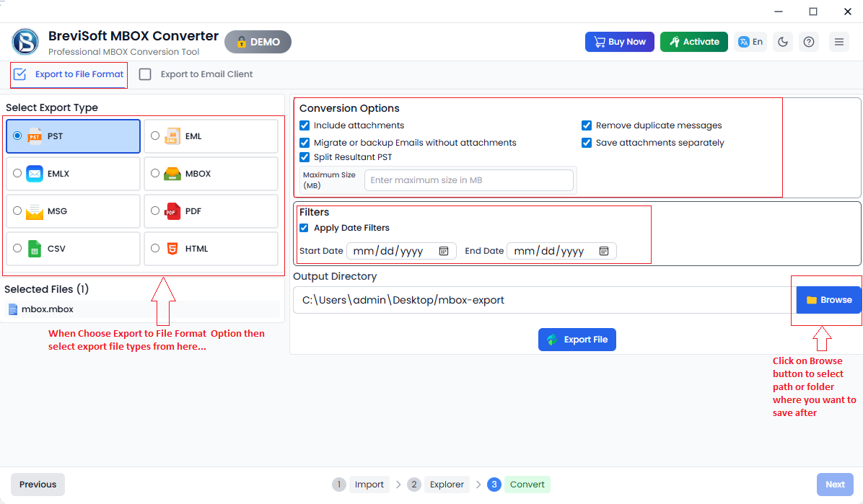Check Export to Email Client option
Screen dimensions: 863x504
[145, 74]
